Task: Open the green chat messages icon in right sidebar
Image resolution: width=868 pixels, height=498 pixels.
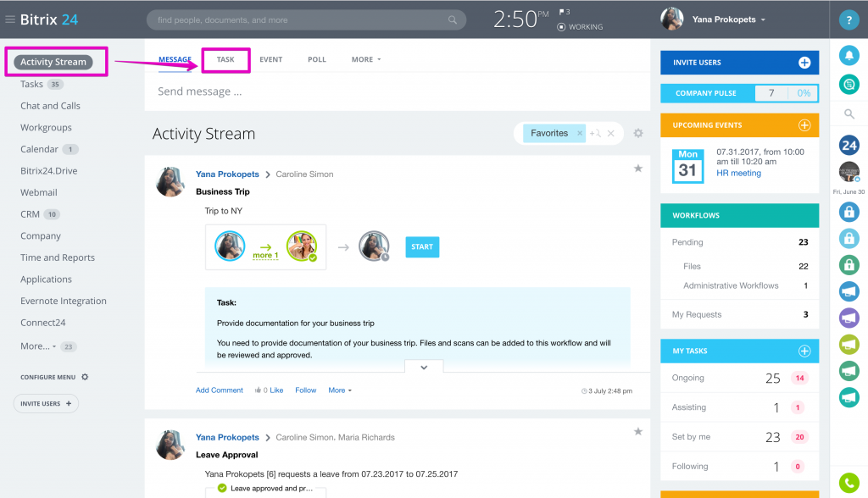Action: (849, 84)
